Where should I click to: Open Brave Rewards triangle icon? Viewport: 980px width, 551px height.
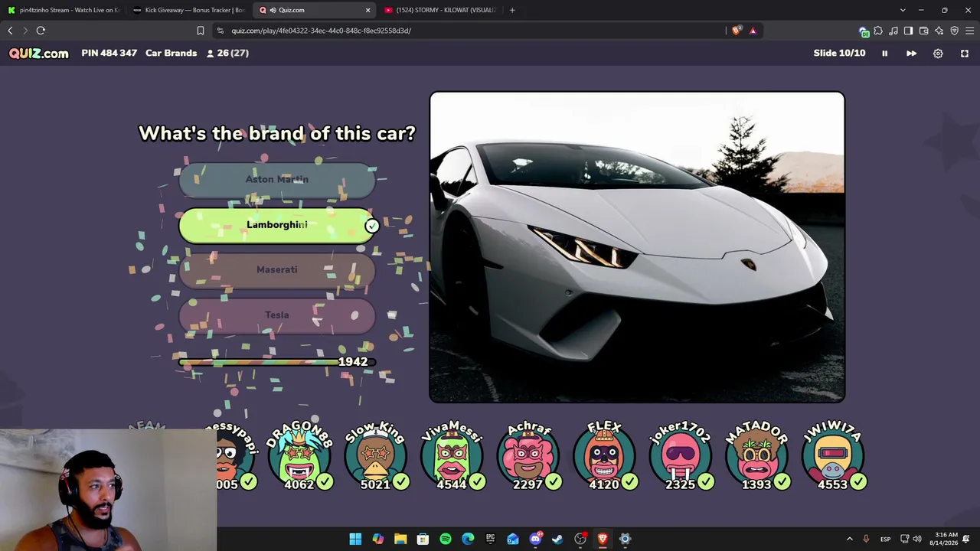point(753,31)
